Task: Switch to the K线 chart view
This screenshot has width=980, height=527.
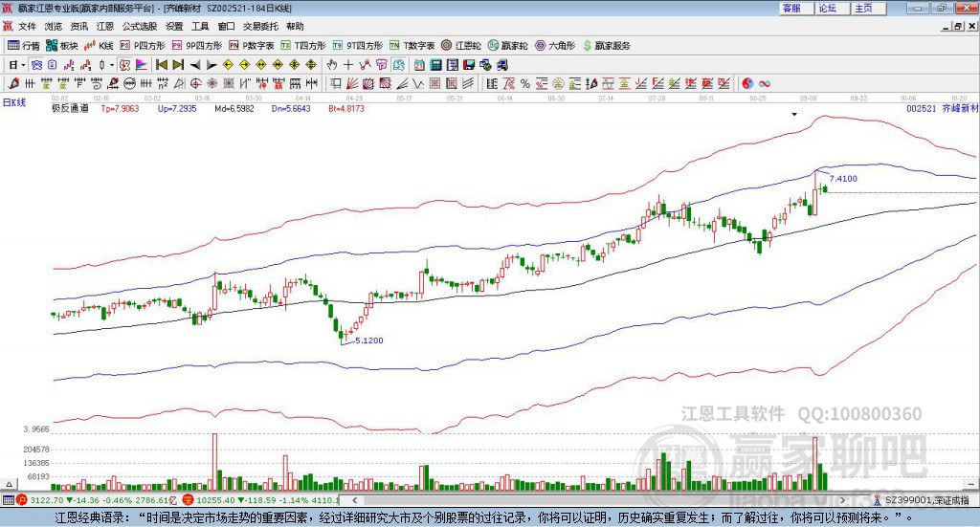Action: point(99,46)
